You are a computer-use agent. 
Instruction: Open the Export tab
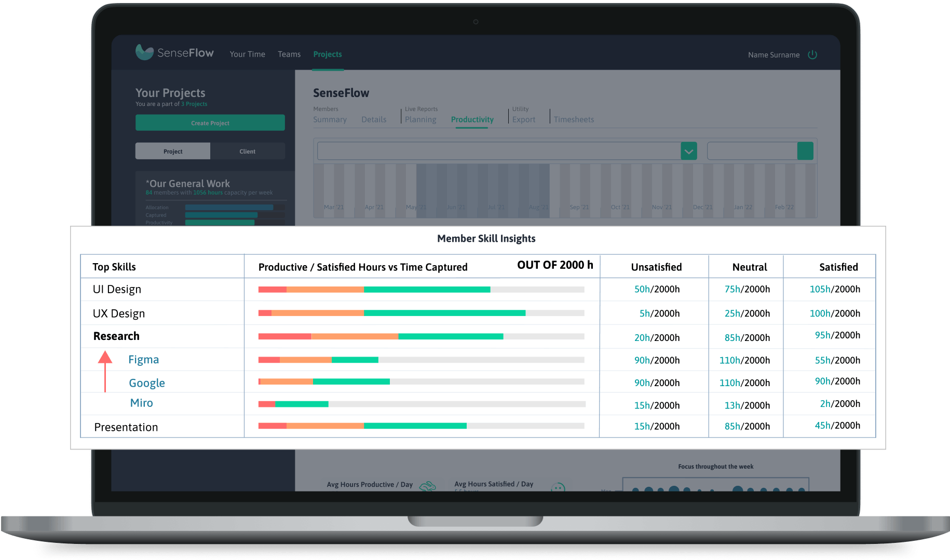524,119
